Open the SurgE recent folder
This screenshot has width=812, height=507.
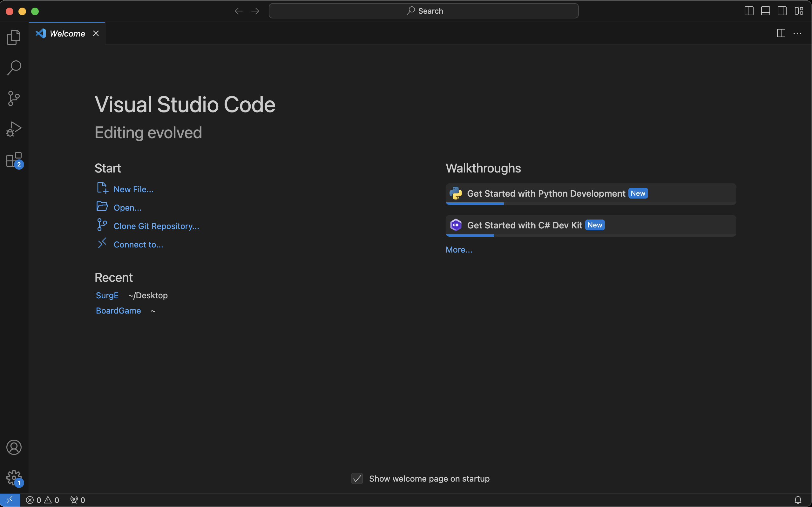(107, 295)
